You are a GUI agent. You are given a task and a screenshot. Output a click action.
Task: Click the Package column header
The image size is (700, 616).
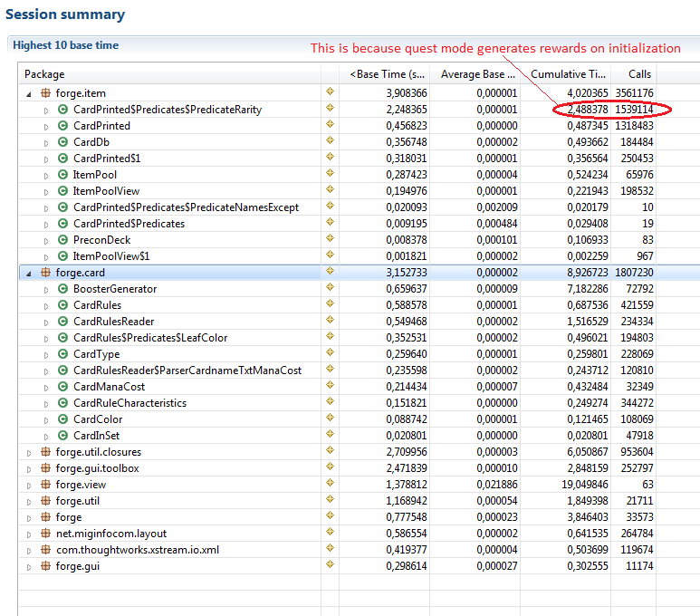pos(163,74)
